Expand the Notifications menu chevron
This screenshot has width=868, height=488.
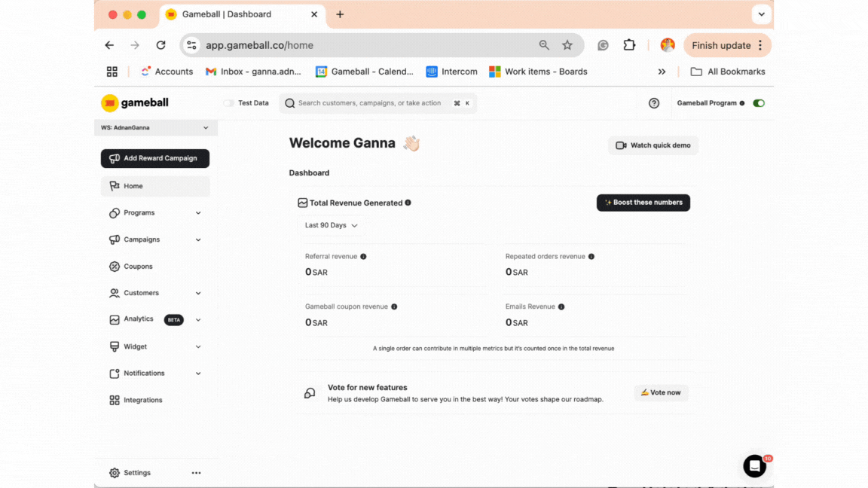[x=198, y=374]
